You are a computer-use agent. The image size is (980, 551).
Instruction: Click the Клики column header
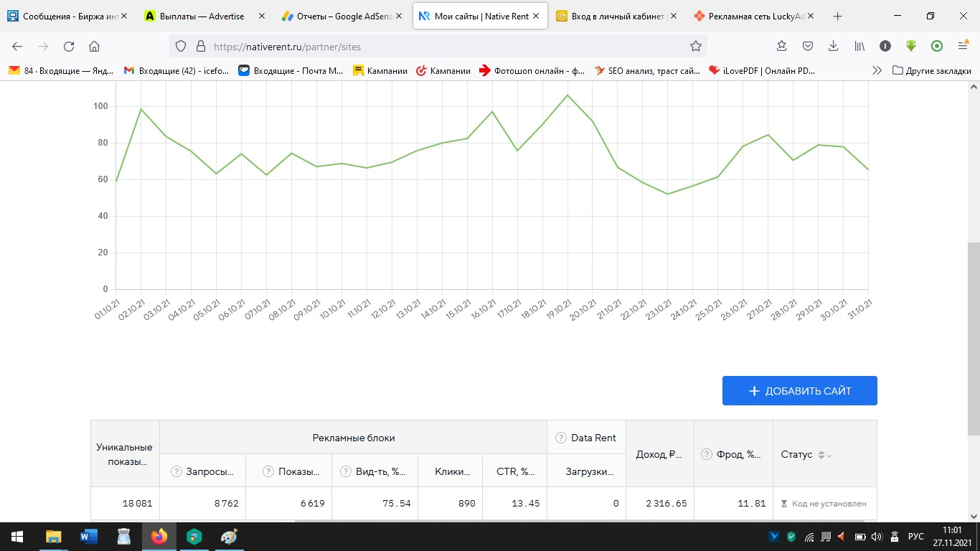(451, 471)
